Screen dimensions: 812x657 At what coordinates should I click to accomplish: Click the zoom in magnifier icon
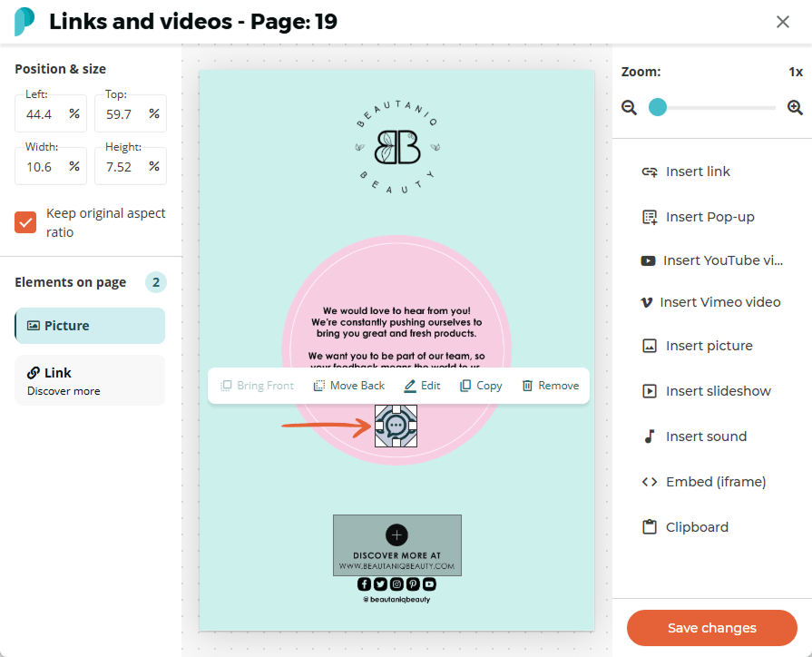coord(795,108)
